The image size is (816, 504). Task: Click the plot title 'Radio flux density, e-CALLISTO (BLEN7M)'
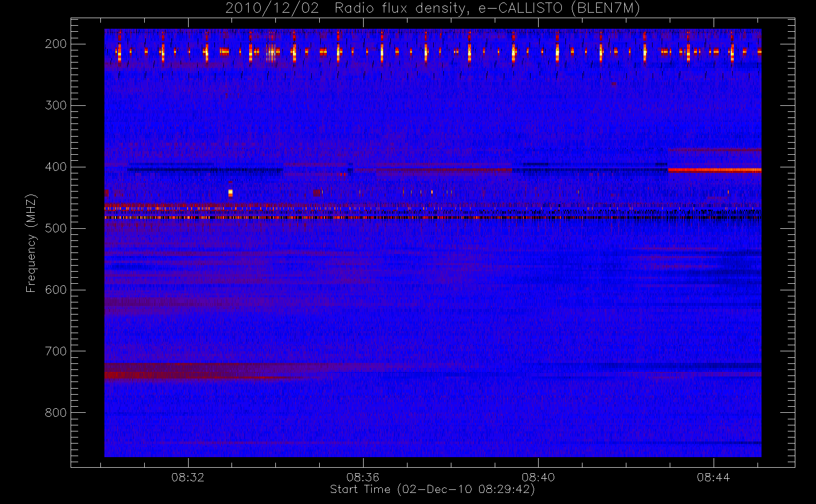point(487,8)
